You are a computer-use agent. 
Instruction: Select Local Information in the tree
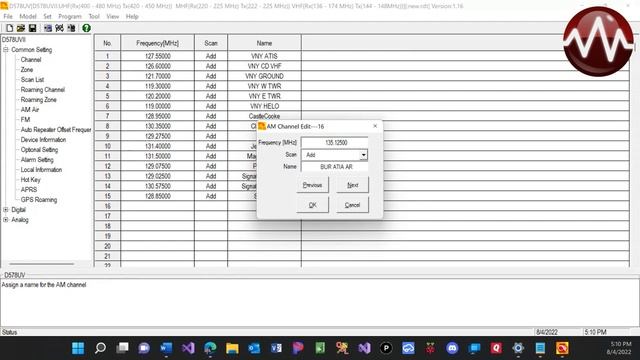coord(41,169)
